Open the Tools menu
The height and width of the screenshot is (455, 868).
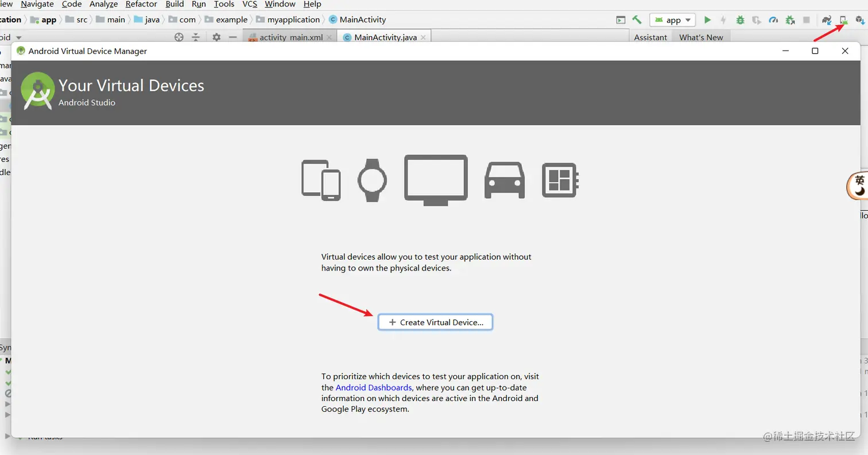224,4
